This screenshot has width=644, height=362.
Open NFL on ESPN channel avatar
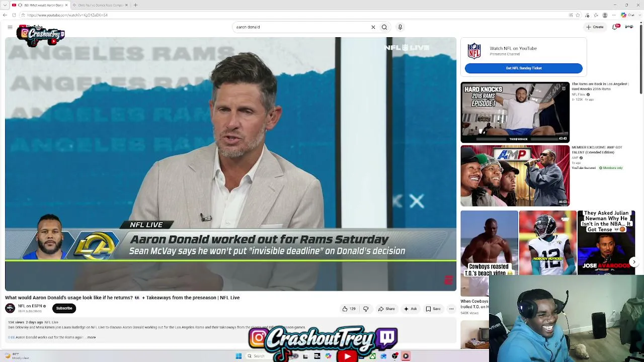click(10, 308)
